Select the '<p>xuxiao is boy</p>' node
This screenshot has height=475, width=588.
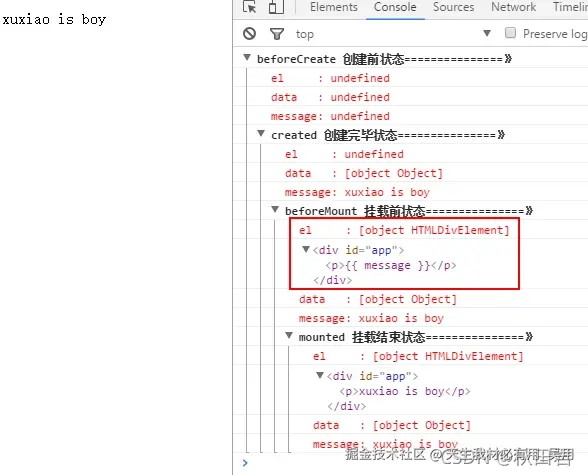click(x=405, y=391)
